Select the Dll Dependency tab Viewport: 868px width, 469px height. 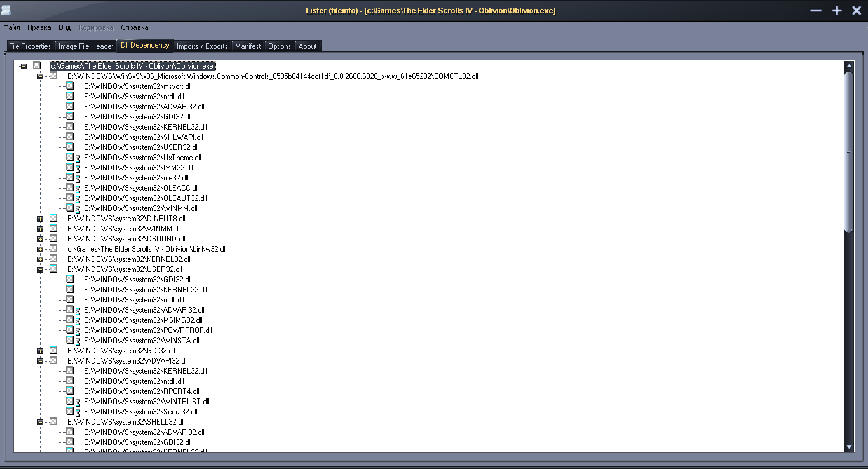(x=145, y=45)
